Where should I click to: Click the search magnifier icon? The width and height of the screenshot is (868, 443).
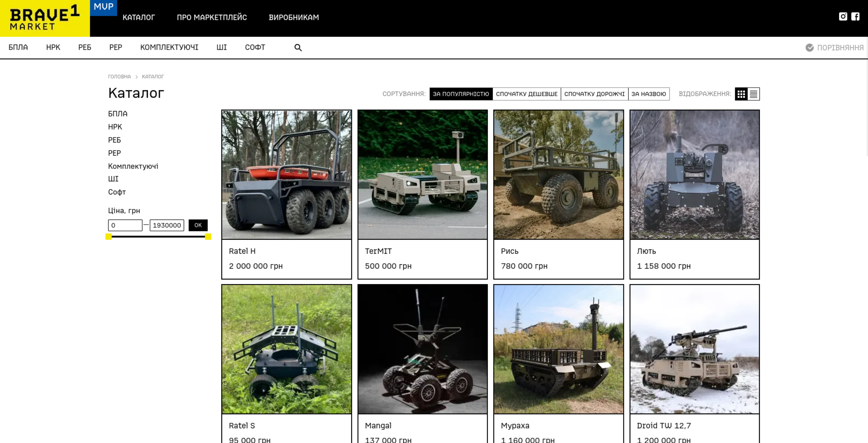click(x=298, y=48)
